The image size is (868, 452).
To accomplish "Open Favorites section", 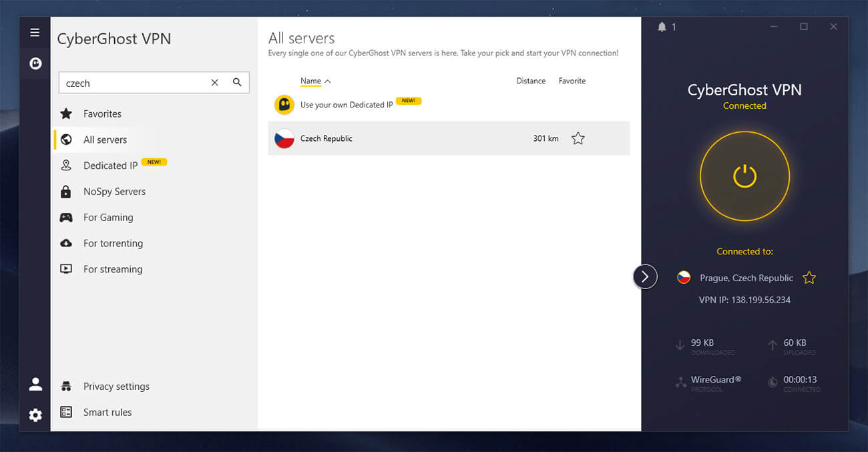I will pyautogui.click(x=102, y=114).
